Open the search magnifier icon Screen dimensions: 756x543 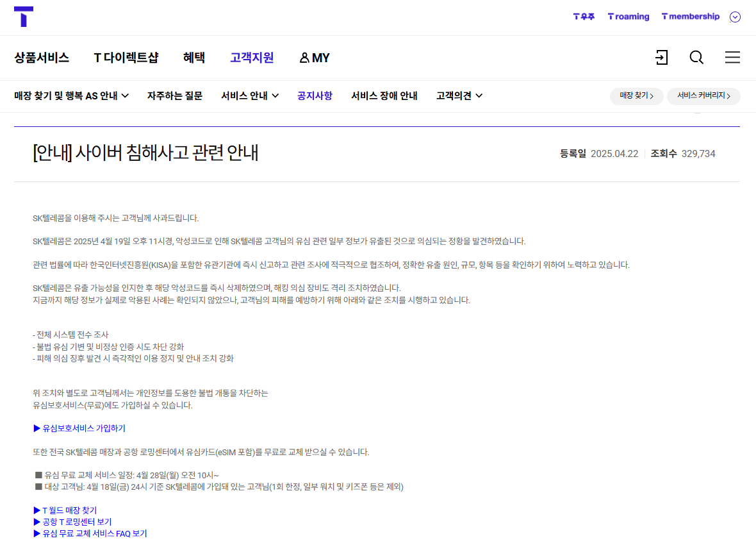(x=696, y=58)
